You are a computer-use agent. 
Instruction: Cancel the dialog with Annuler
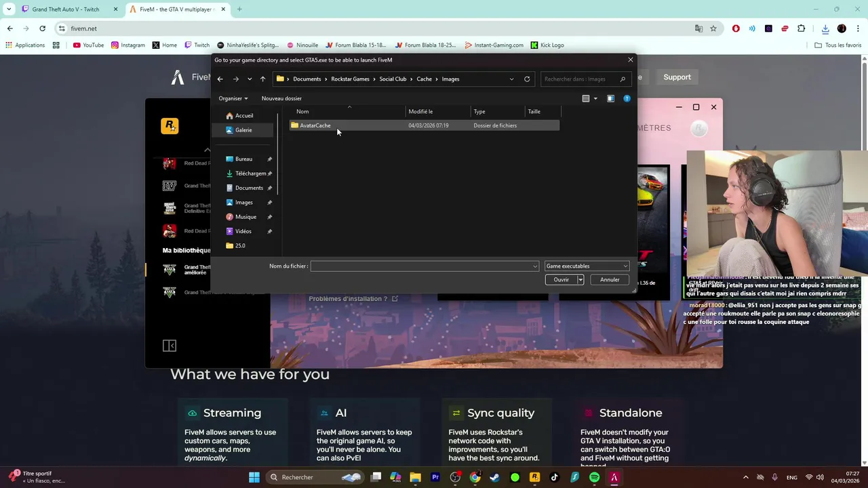coord(610,280)
